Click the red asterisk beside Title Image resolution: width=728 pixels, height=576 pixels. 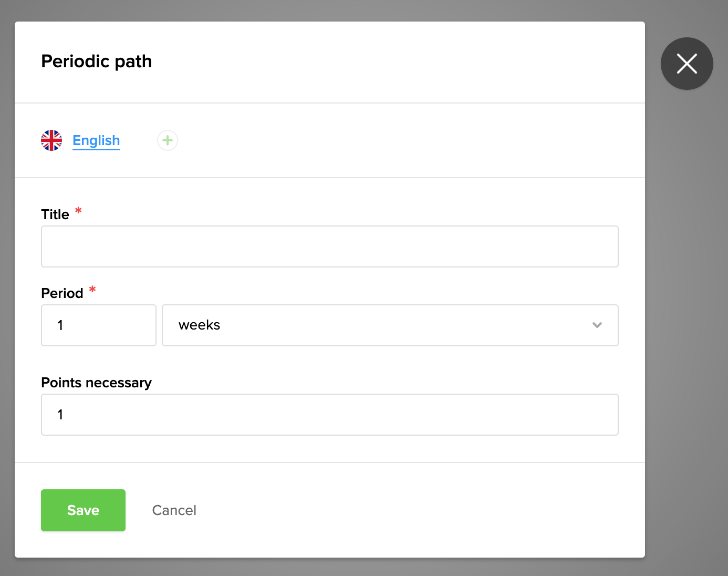[x=78, y=211]
